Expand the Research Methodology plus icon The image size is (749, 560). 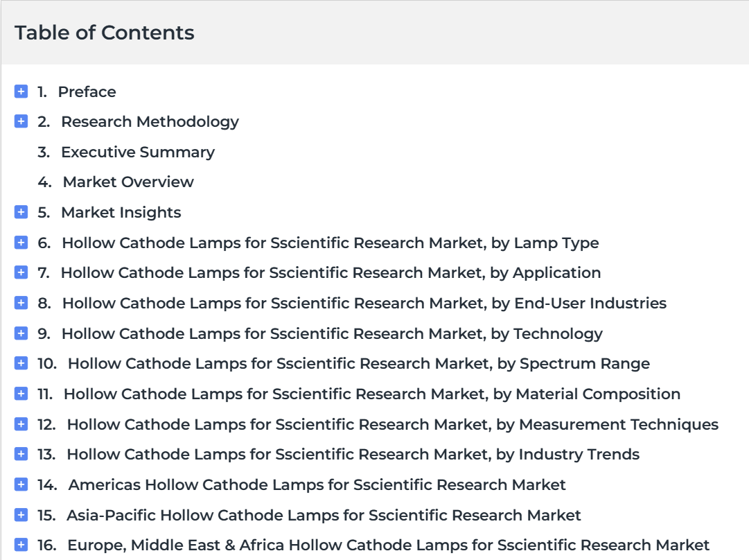[x=21, y=121]
